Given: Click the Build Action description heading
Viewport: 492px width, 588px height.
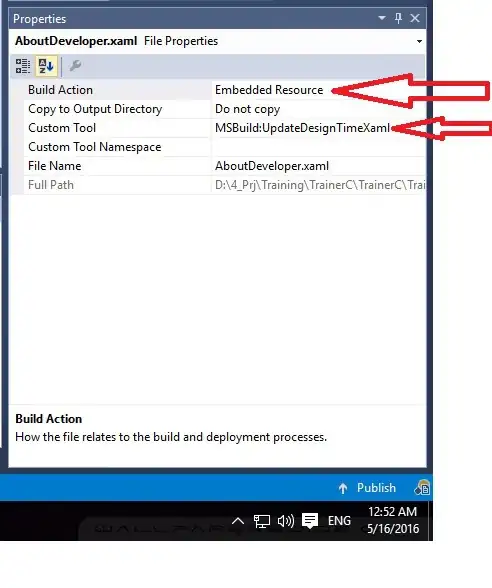Looking at the screenshot, I should coord(49,419).
